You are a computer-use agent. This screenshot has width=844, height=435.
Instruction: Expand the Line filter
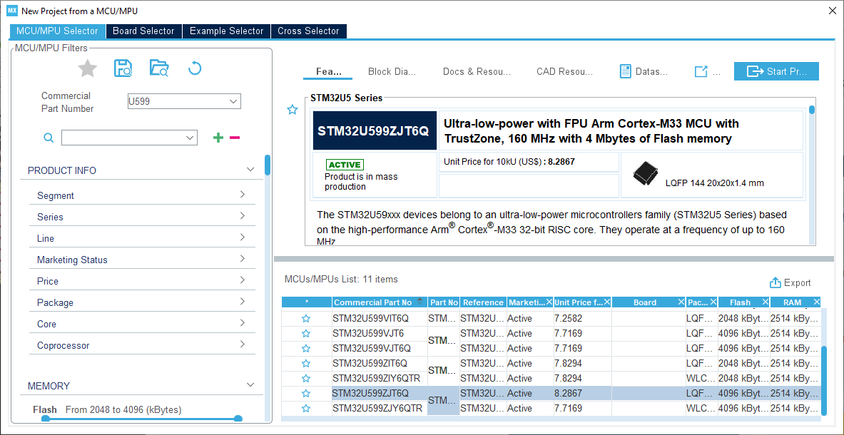(x=242, y=237)
